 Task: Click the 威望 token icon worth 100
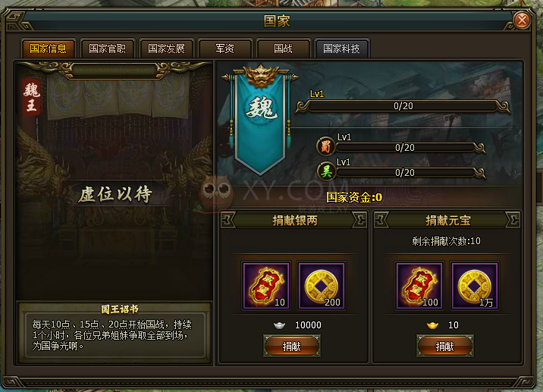[x=419, y=285]
